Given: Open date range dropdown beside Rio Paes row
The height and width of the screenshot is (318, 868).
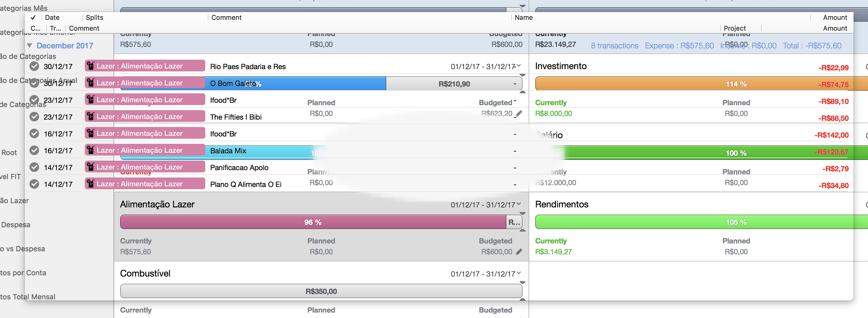Looking at the screenshot, I should coord(519,66).
